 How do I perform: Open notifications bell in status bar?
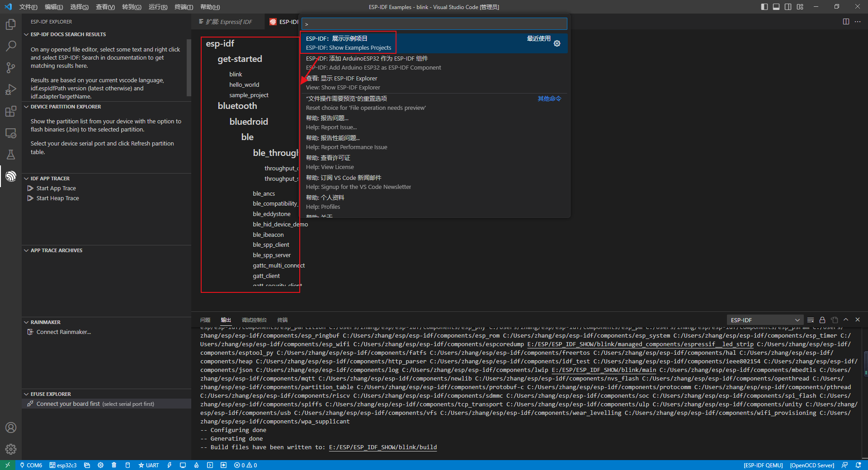pyautogui.click(x=858, y=465)
